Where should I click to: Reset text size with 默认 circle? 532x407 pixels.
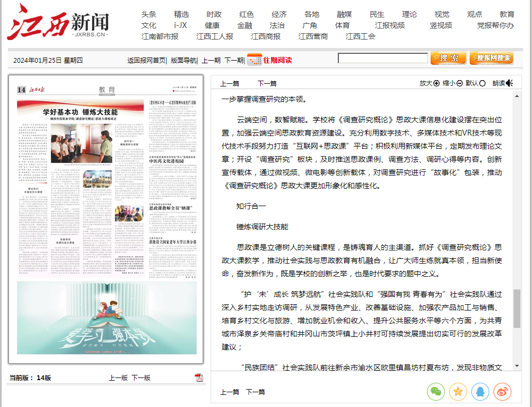point(482,83)
